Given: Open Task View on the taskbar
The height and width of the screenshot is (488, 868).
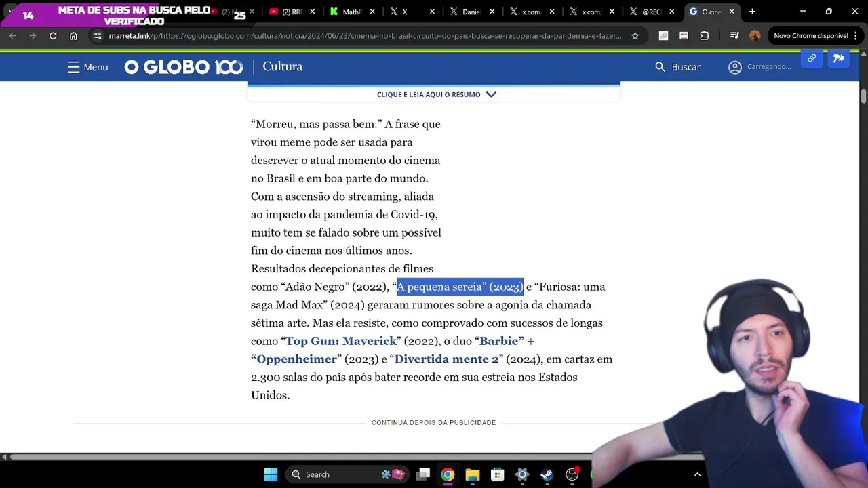Looking at the screenshot, I should pyautogui.click(x=423, y=474).
